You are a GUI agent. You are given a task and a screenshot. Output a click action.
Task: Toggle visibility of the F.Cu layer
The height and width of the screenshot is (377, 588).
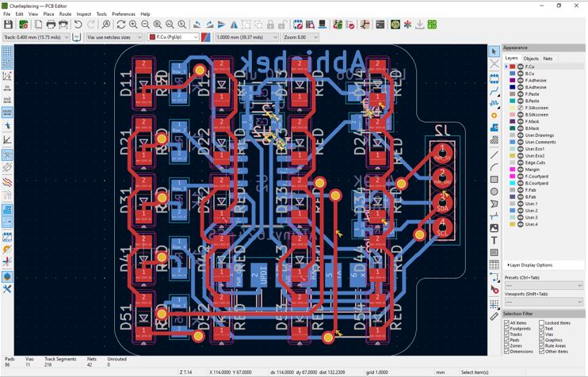pyautogui.click(x=521, y=67)
